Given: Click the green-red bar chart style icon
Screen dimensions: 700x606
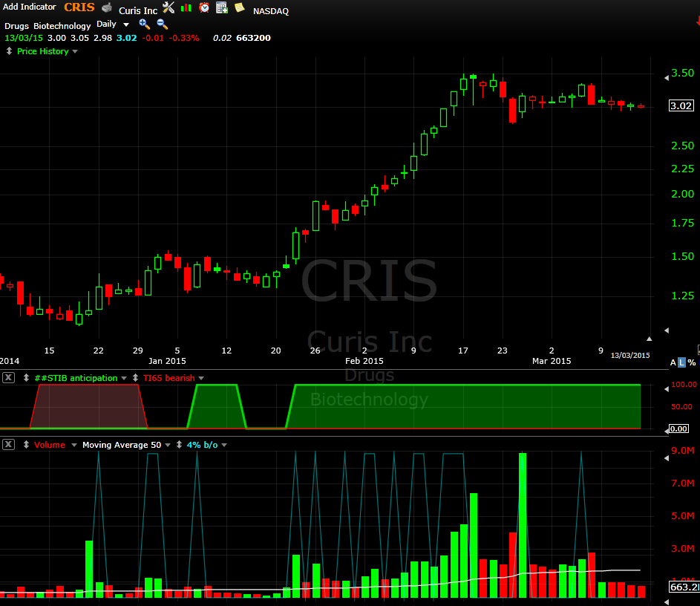Looking at the screenshot, I should tap(186, 7).
